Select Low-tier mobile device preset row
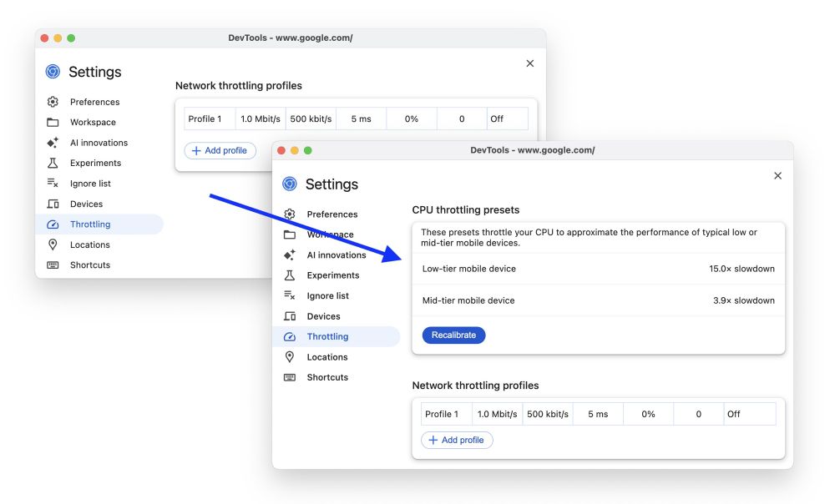 [x=599, y=269]
